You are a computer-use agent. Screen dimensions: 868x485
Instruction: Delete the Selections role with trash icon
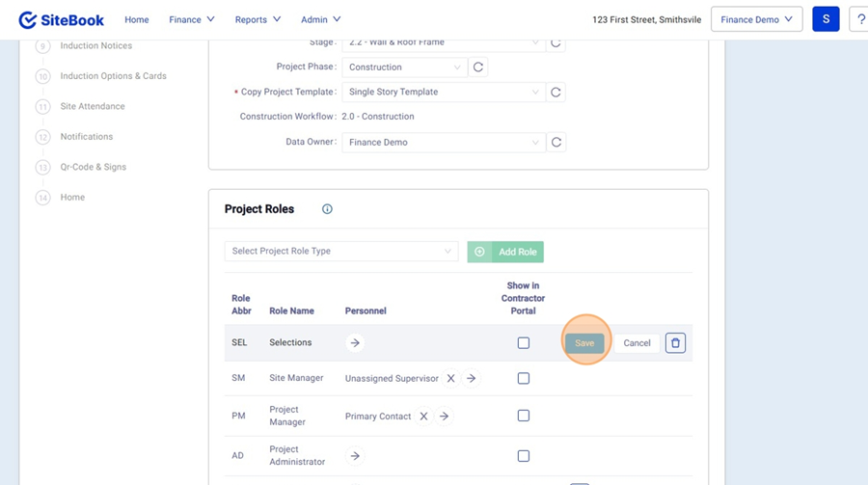click(675, 343)
